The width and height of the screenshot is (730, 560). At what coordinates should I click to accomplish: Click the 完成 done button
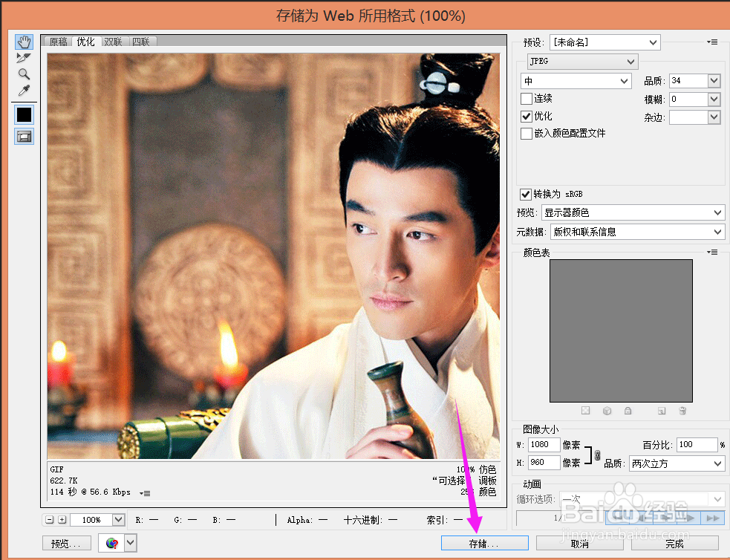click(x=674, y=543)
